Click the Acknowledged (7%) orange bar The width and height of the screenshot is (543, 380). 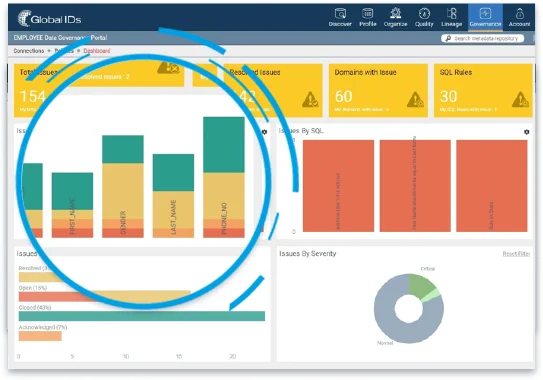[40, 336]
